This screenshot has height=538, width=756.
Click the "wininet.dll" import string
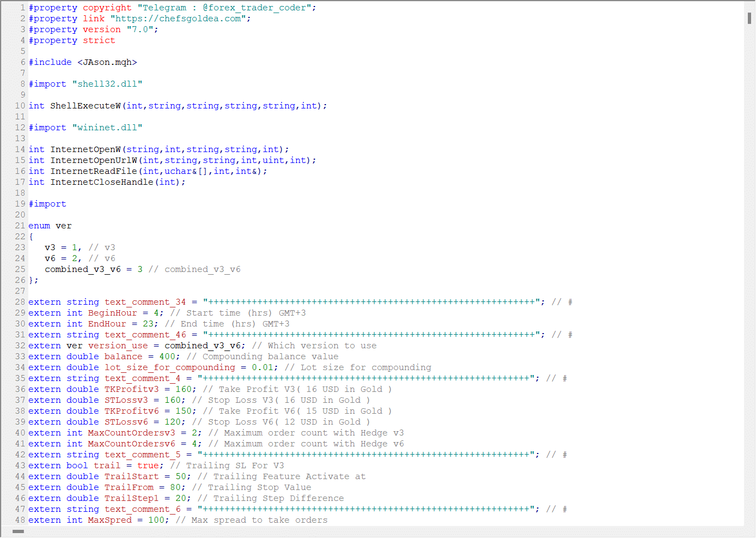click(107, 128)
